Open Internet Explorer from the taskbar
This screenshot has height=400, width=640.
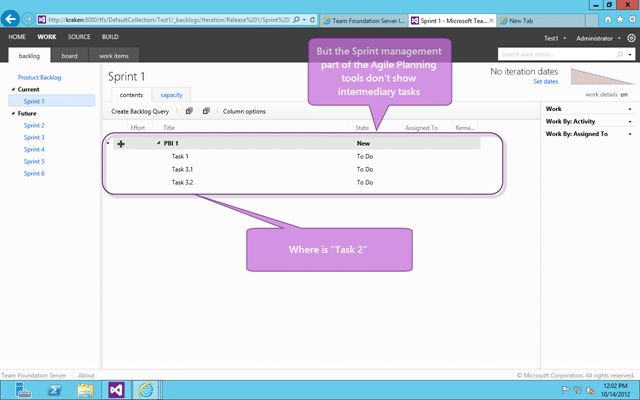click(146, 390)
